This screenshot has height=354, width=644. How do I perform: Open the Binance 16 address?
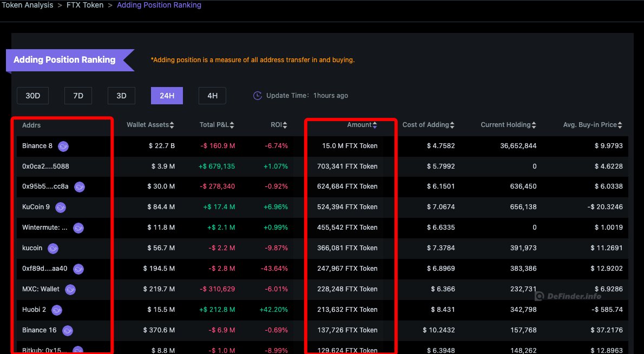coord(40,330)
